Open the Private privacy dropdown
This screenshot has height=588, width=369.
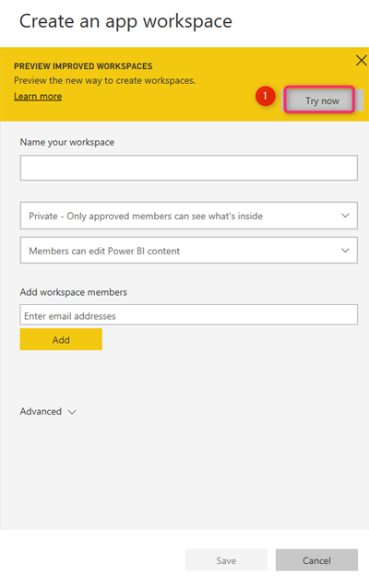(189, 216)
